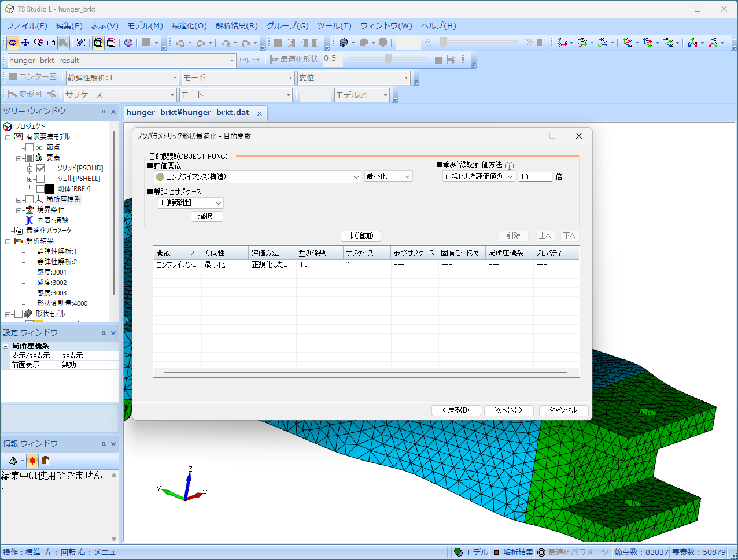738x560 pixels.
Task: Click the first isometric axis view icon
Action: 628,43
